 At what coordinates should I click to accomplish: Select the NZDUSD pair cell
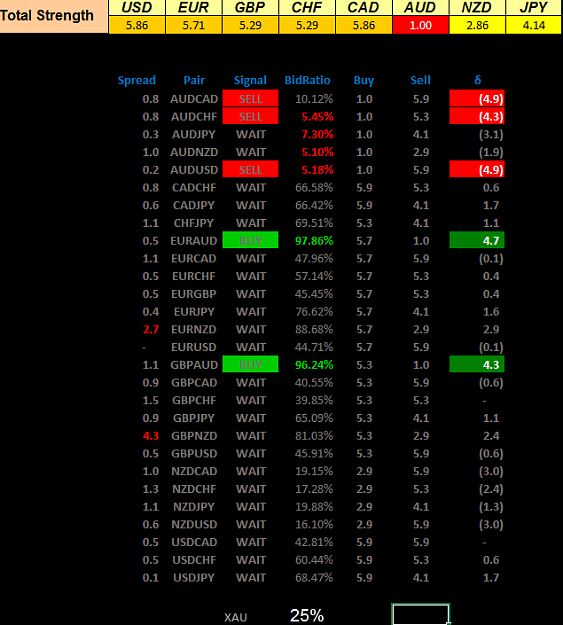point(194,525)
